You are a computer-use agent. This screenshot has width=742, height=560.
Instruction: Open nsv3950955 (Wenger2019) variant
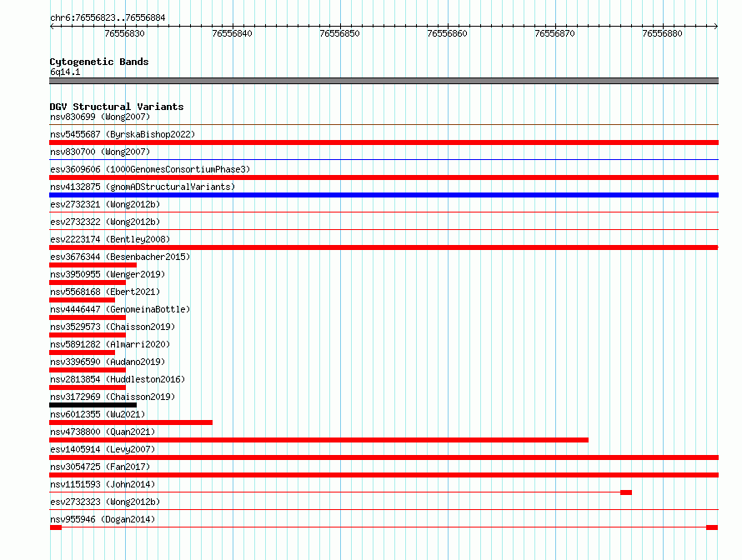coord(108,274)
